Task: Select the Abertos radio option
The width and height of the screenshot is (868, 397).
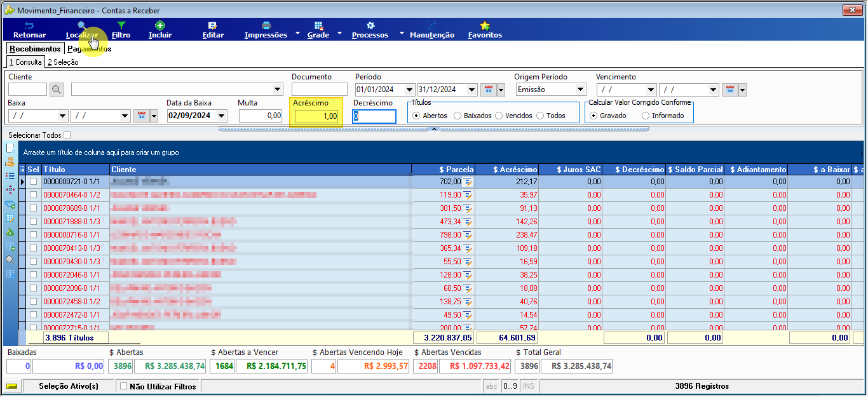Action: pyautogui.click(x=416, y=116)
